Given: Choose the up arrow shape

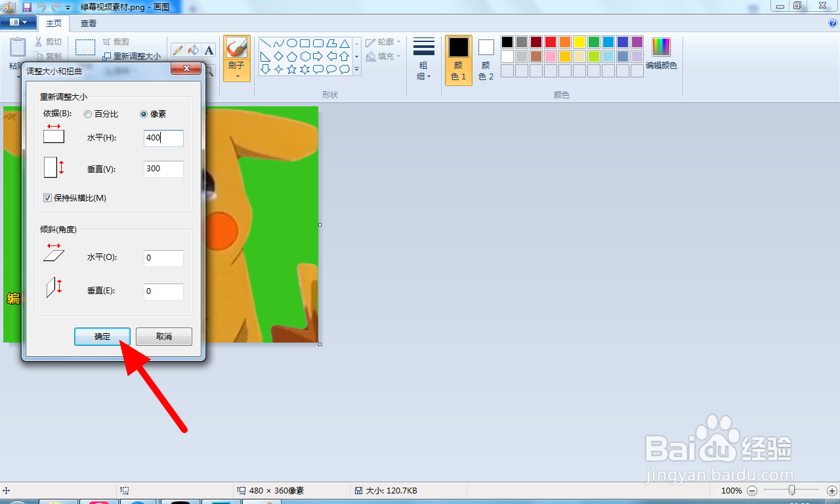Looking at the screenshot, I should click(x=345, y=56).
